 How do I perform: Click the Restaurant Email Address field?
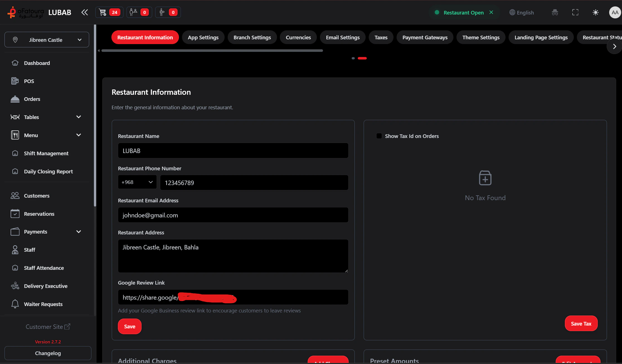tap(233, 215)
